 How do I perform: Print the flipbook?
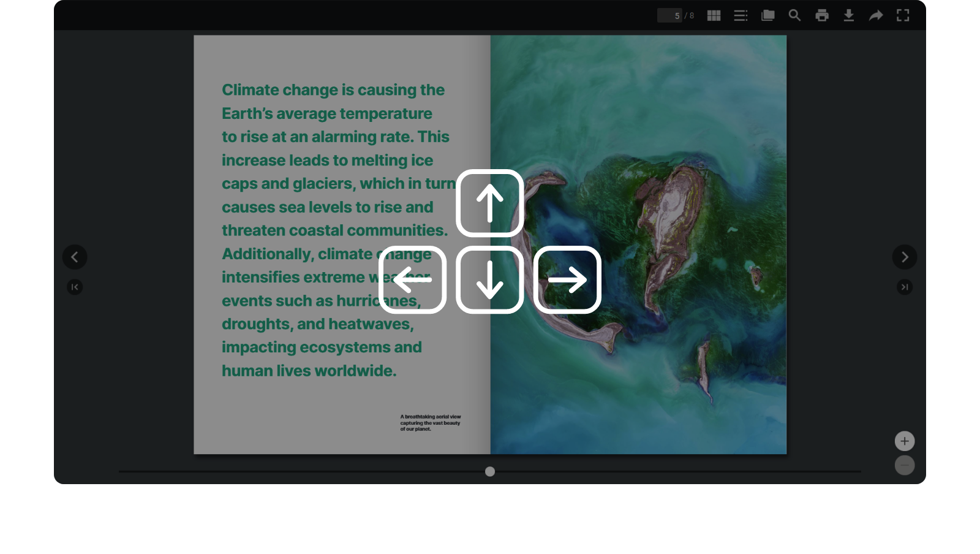(x=821, y=15)
